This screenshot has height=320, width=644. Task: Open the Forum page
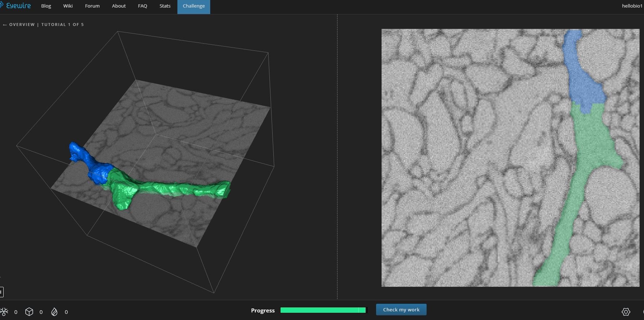click(x=92, y=6)
